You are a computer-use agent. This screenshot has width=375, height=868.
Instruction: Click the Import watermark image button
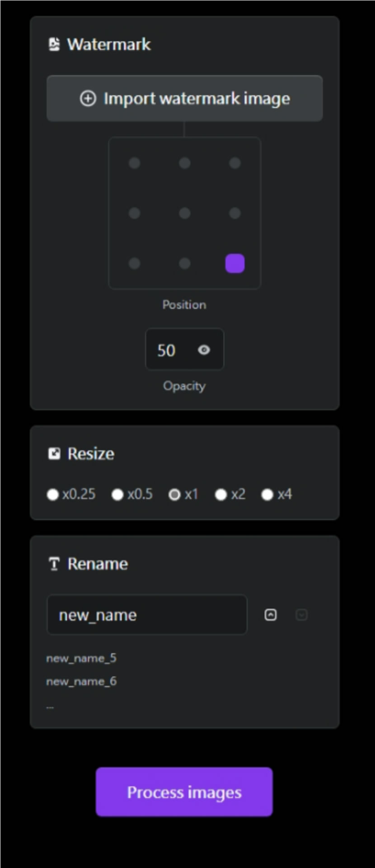pyautogui.click(x=184, y=98)
